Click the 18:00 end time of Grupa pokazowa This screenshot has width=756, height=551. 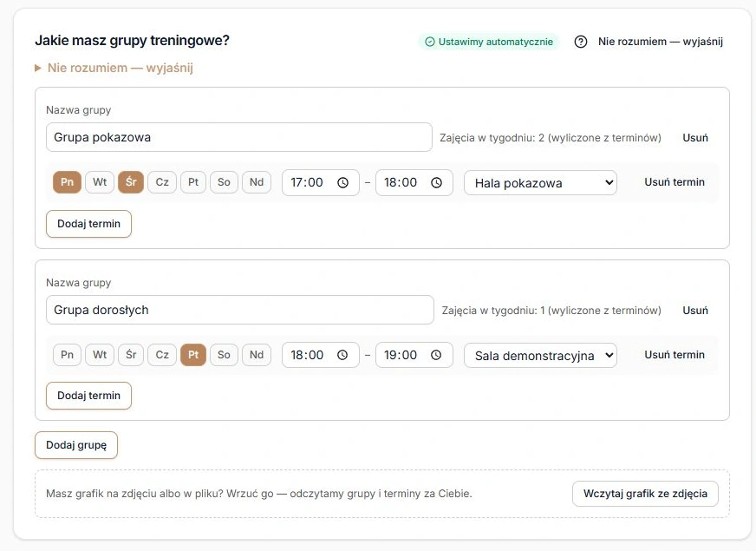tap(414, 183)
